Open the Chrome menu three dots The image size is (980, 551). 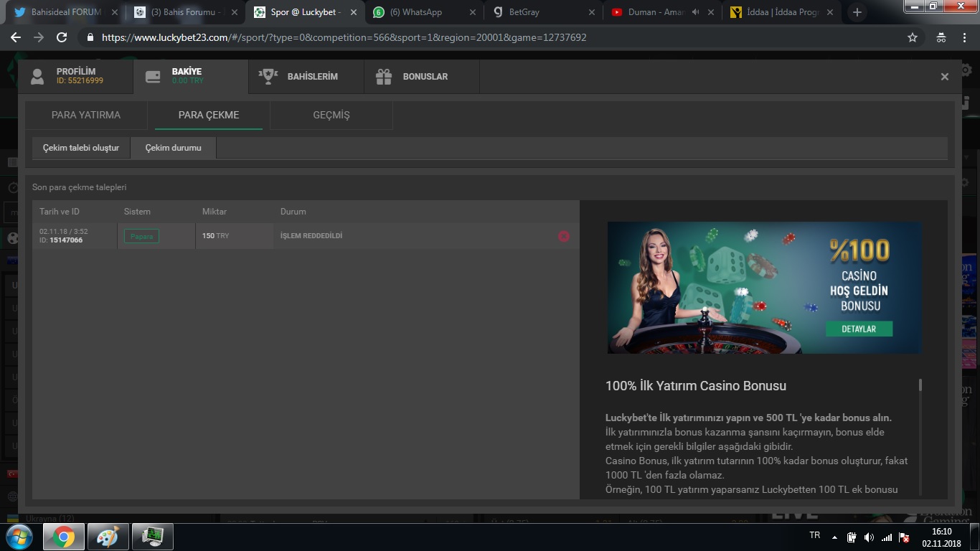coord(966,37)
